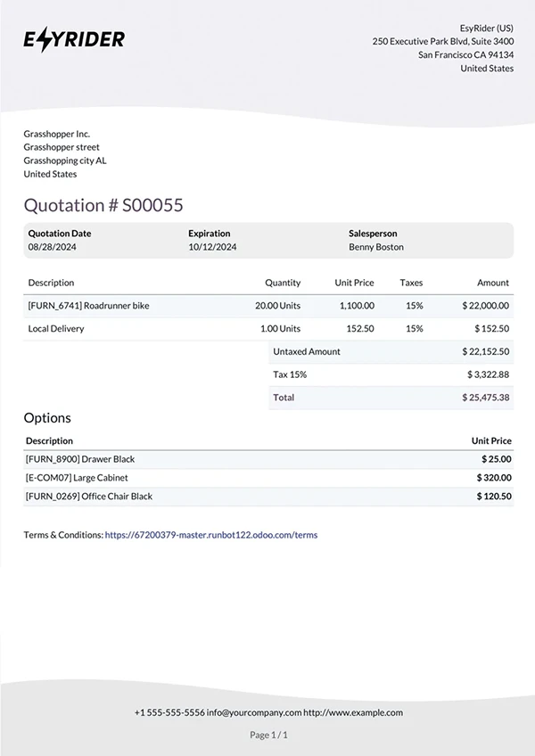Viewport: 535px width, 756px height.
Task: Open the Terms & Conditions URL link
Action: click(x=210, y=536)
